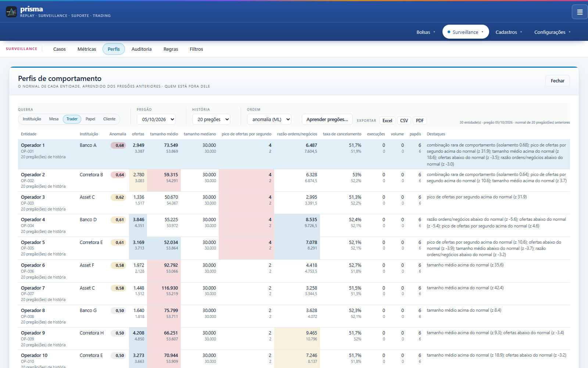Export the table to Excel
The image size is (588, 368).
click(387, 121)
